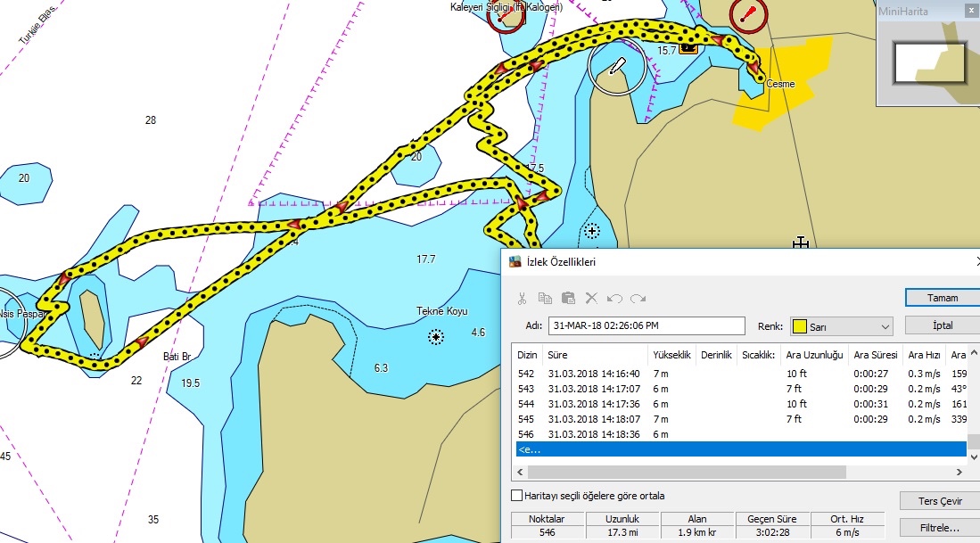Click the track point list's horizontal scrollbar
This screenshot has height=543, width=980.
point(687,472)
